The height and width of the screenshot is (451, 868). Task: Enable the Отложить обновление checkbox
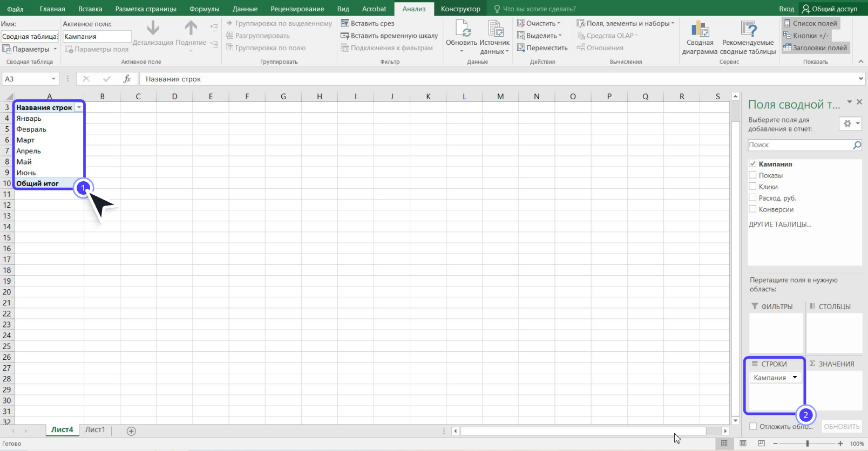(753, 426)
